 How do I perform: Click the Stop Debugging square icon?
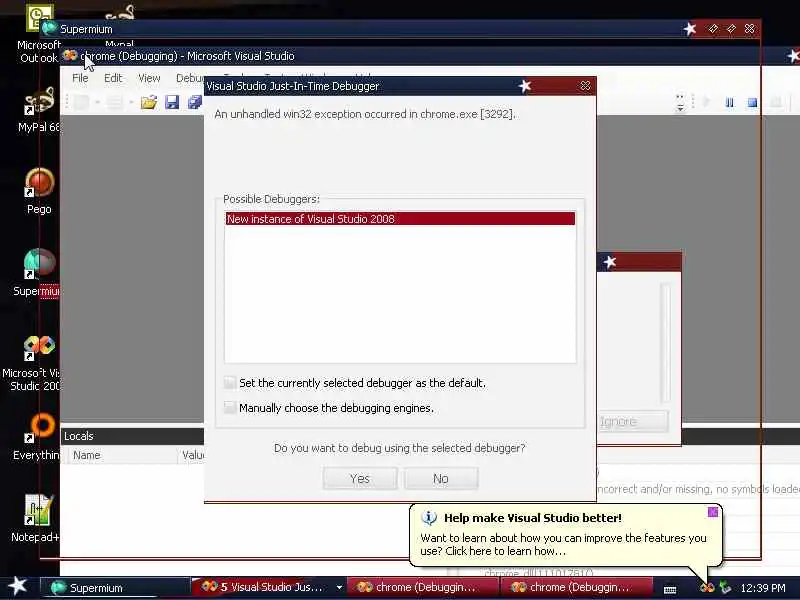point(752,103)
